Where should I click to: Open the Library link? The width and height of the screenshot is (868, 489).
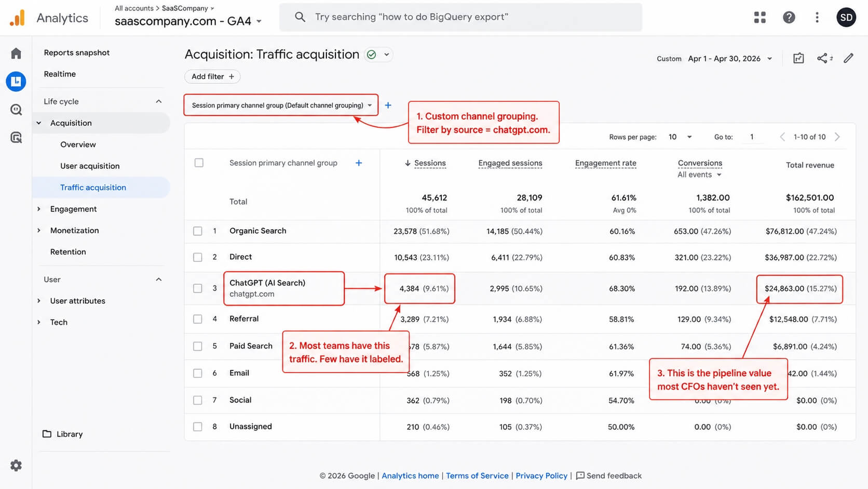pyautogui.click(x=70, y=434)
